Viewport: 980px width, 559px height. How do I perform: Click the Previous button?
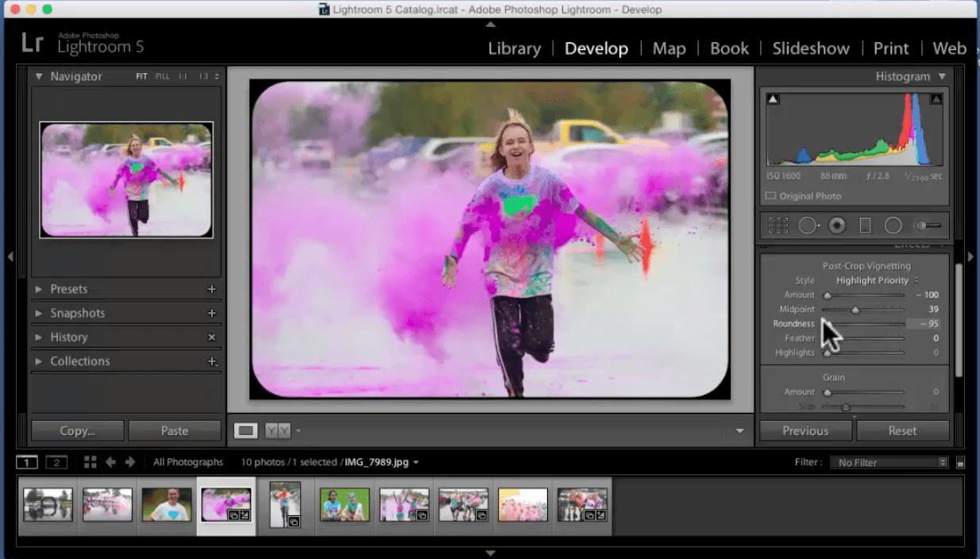(805, 430)
